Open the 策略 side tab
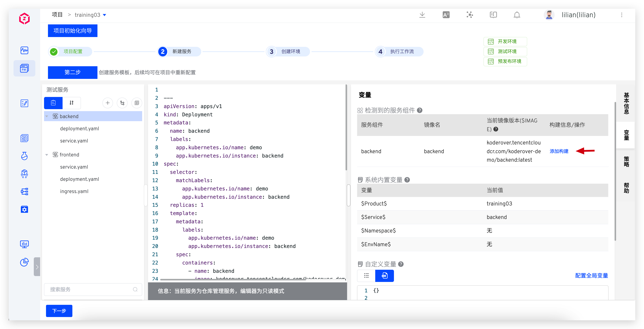 pos(626,161)
